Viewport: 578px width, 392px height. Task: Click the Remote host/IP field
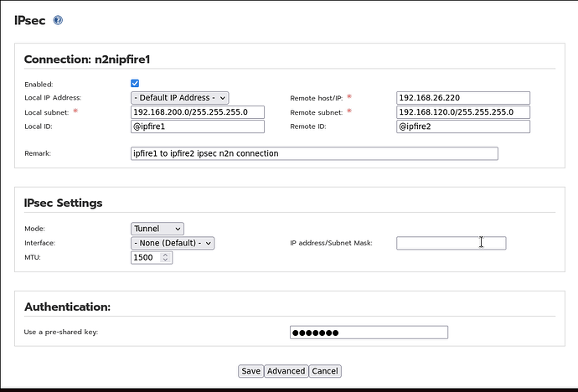tap(463, 98)
